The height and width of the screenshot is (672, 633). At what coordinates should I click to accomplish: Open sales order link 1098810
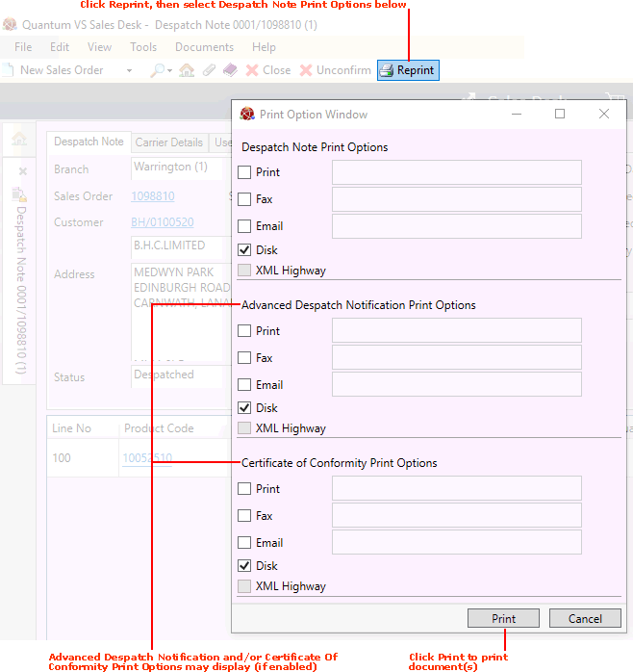[152, 196]
